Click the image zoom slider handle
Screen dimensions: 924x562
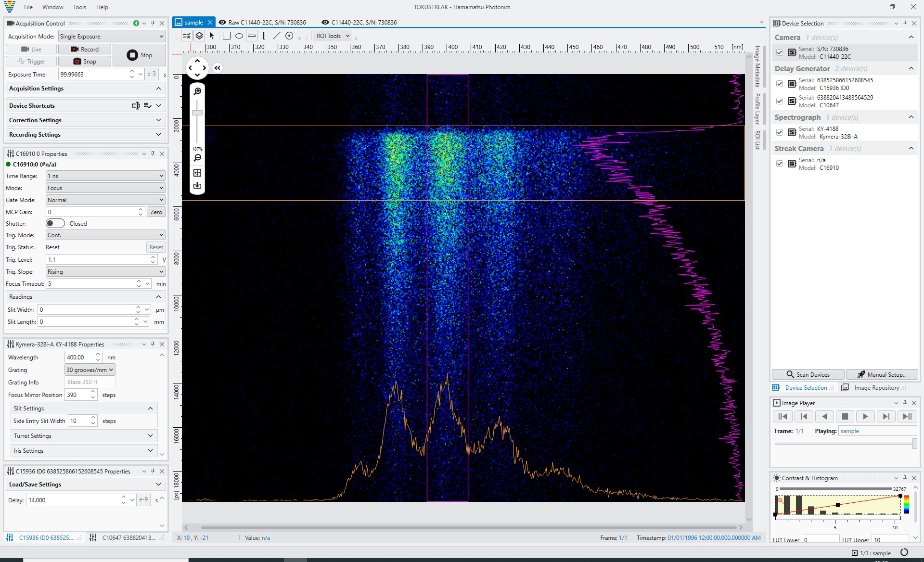(197, 113)
